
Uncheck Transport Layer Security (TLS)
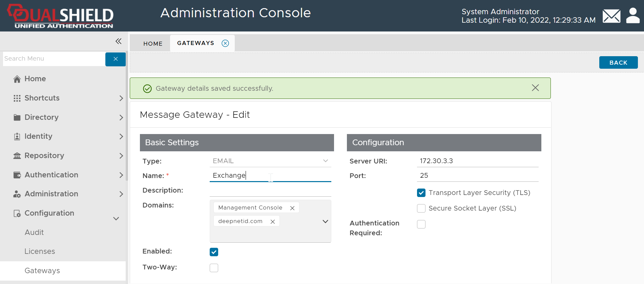pos(421,193)
